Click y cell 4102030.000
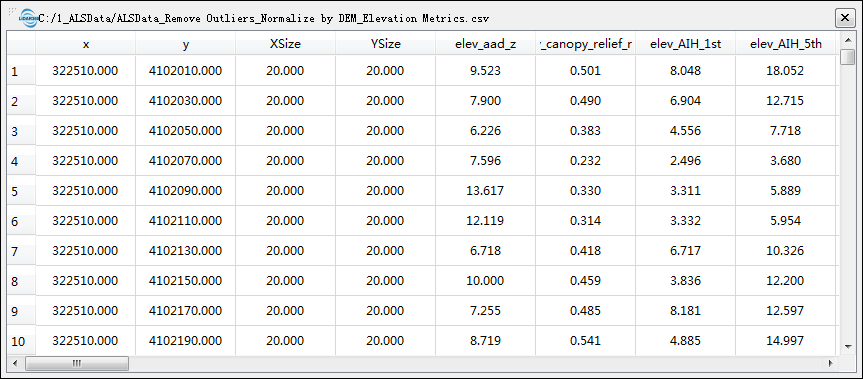 pos(186,101)
